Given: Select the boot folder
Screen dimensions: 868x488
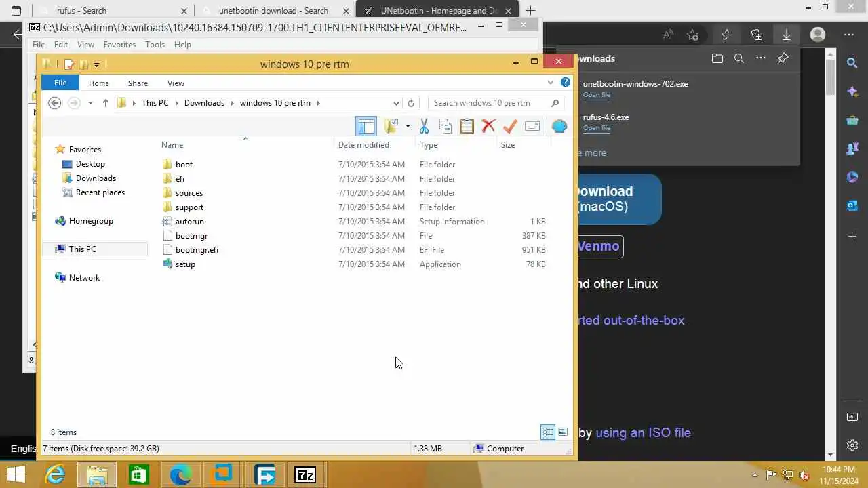Looking at the screenshot, I should coord(184,165).
